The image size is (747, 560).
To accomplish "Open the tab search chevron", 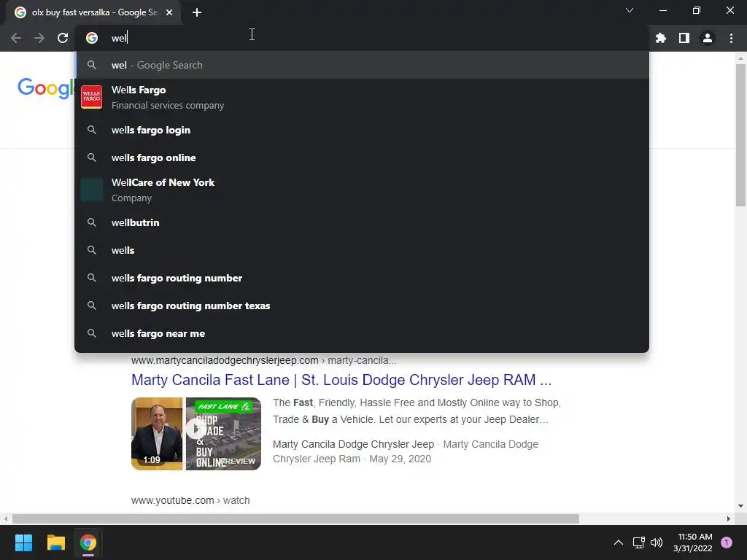I will [630, 10].
